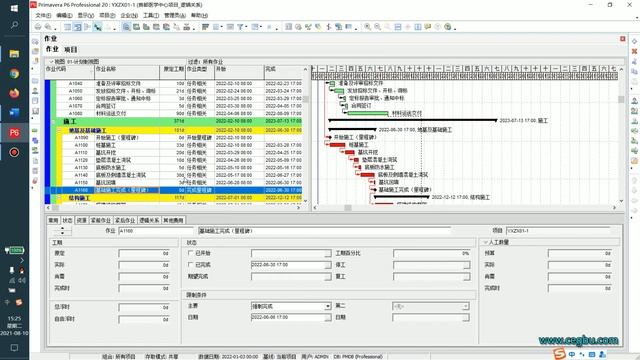Viewport: 640px width, 360px height.
Task: Click the Columns toolbar icon
Action: (216, 27)
